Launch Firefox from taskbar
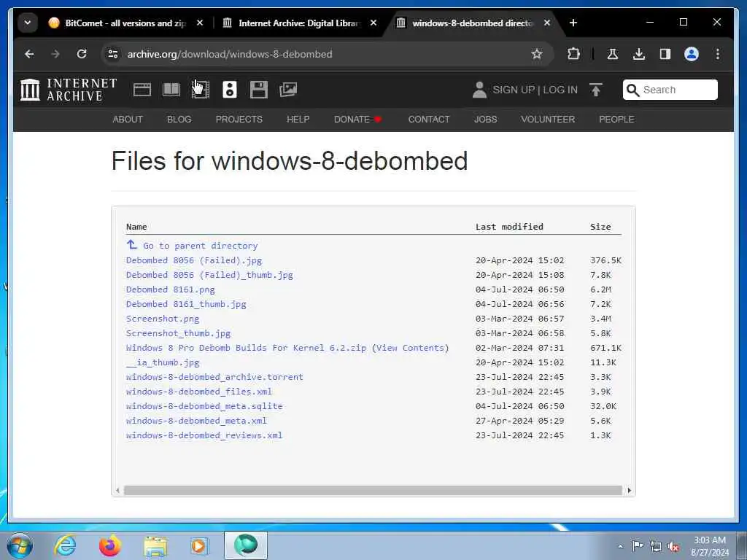 pyautogui.click(x=110, y=545)
